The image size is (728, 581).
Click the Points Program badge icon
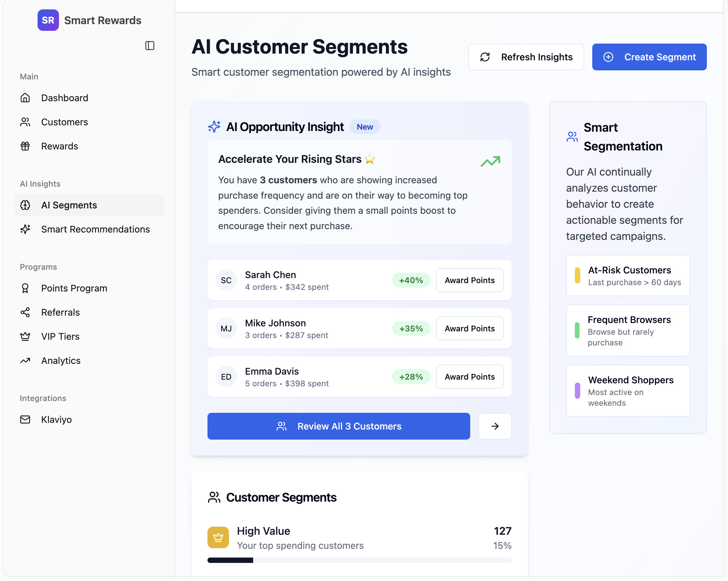tap(25, 288)
